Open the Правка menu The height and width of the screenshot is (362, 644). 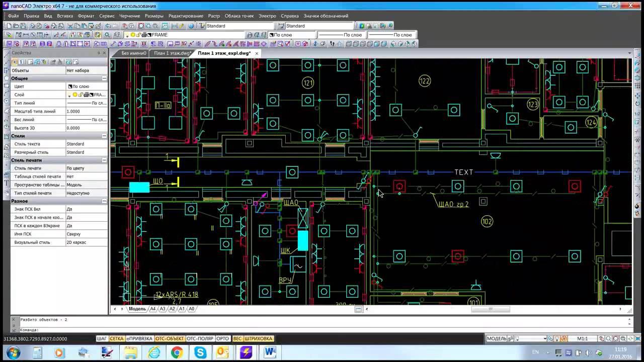pos(31,16)
